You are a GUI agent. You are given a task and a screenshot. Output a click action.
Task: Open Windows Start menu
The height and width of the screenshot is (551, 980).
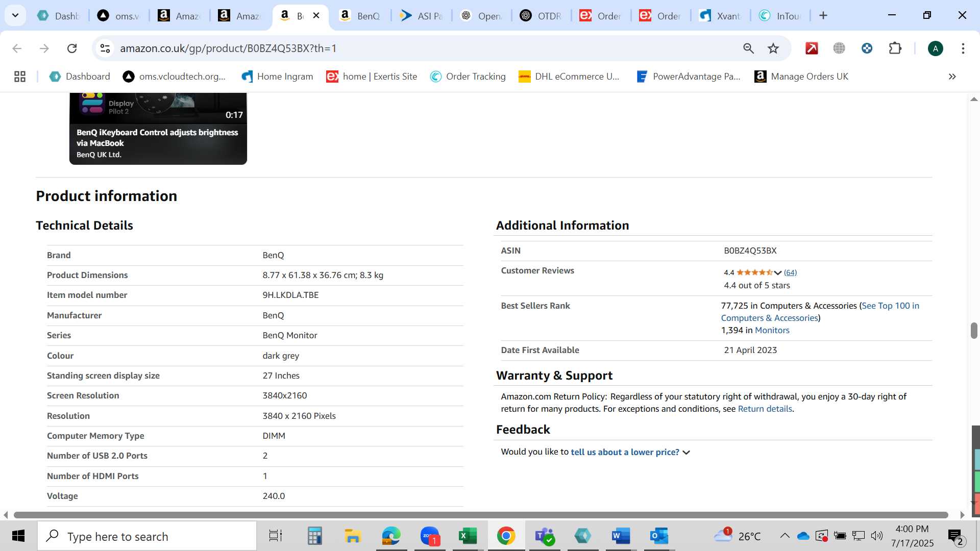tap(18, 536)
